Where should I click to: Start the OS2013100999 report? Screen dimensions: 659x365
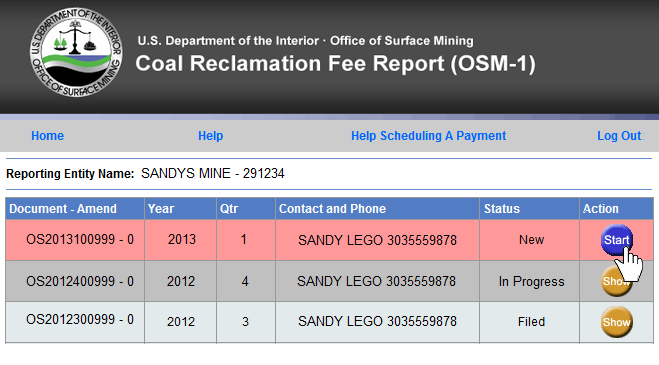click(617, 240)
